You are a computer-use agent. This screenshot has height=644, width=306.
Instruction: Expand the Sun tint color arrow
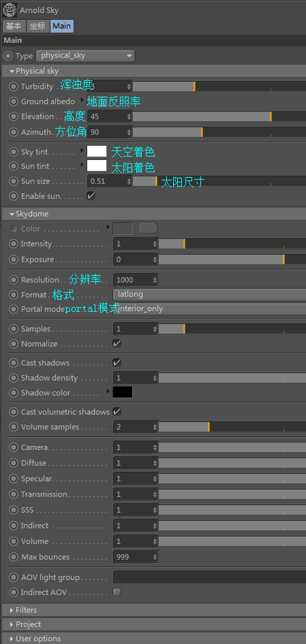tap(82, 165)
